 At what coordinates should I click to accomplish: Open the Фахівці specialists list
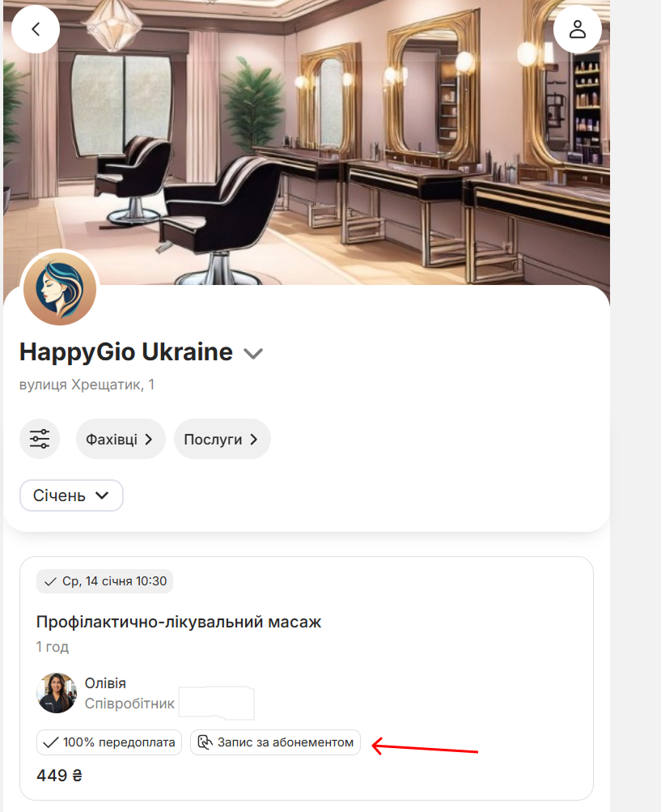[121, 439]
